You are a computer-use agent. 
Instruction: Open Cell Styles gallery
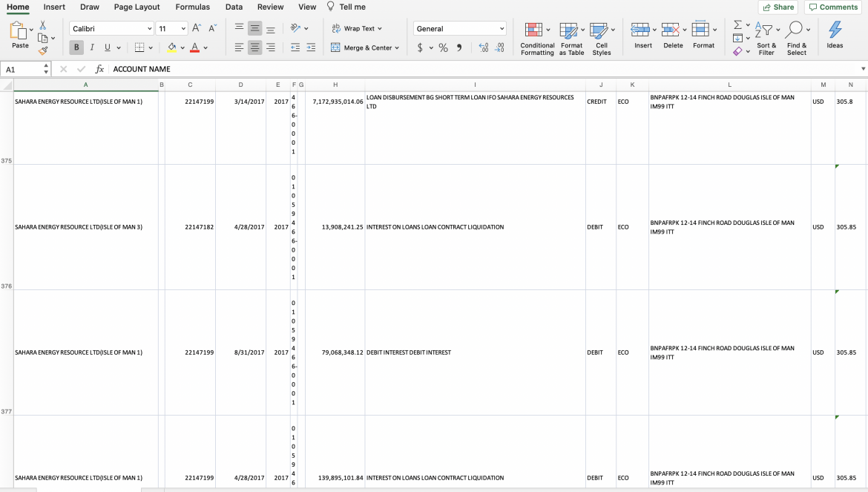[601, 39]
